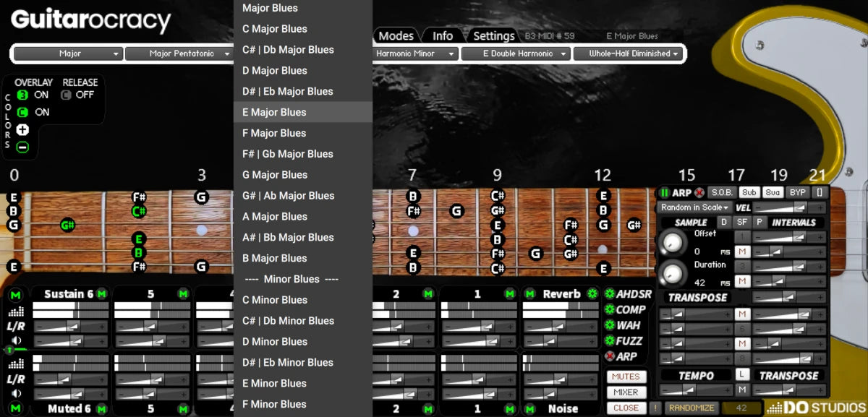Screen dimensions: 868x417
Task: Choose G# | Ab Major Blues entry
Action: click(x=303, y=196)
